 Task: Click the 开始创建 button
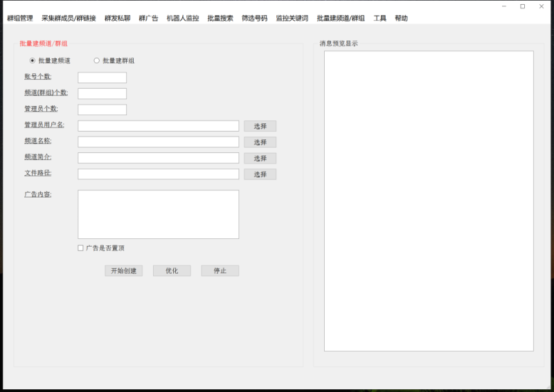(x=124, y=271)
